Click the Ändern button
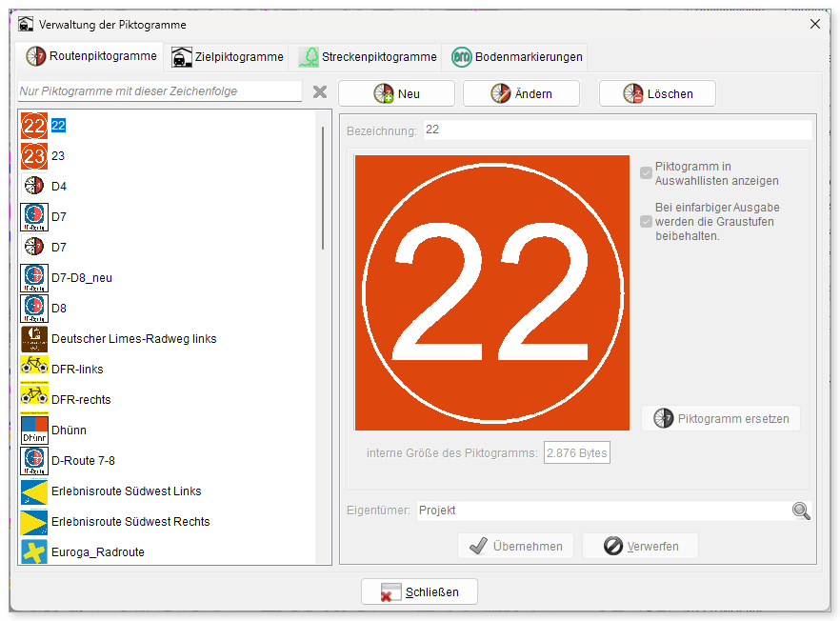This screenshot has width=840, height=621. [x=521, y=93]
